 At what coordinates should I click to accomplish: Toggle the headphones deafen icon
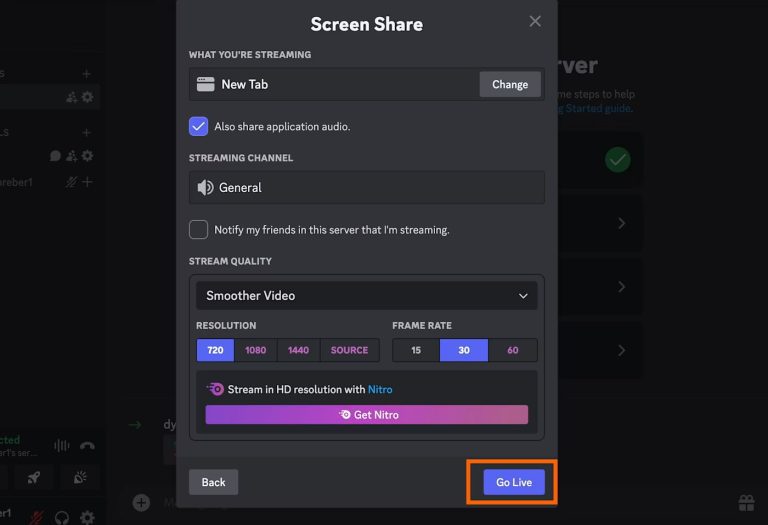pos(62,517)
